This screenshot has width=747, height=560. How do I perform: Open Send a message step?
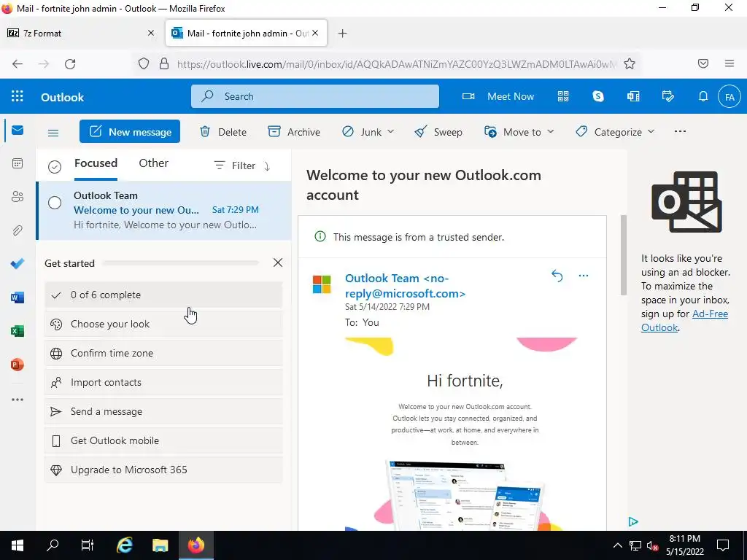[x=163, y=411]
